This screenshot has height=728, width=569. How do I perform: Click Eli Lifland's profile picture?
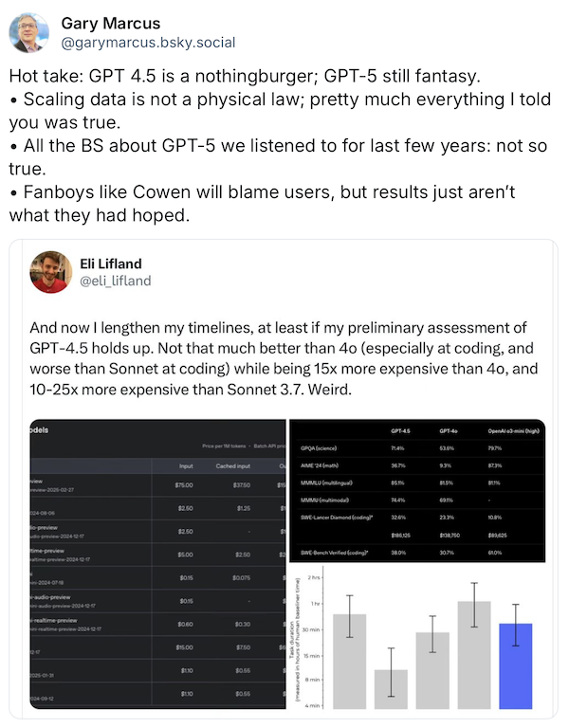(x=51, y=272)
